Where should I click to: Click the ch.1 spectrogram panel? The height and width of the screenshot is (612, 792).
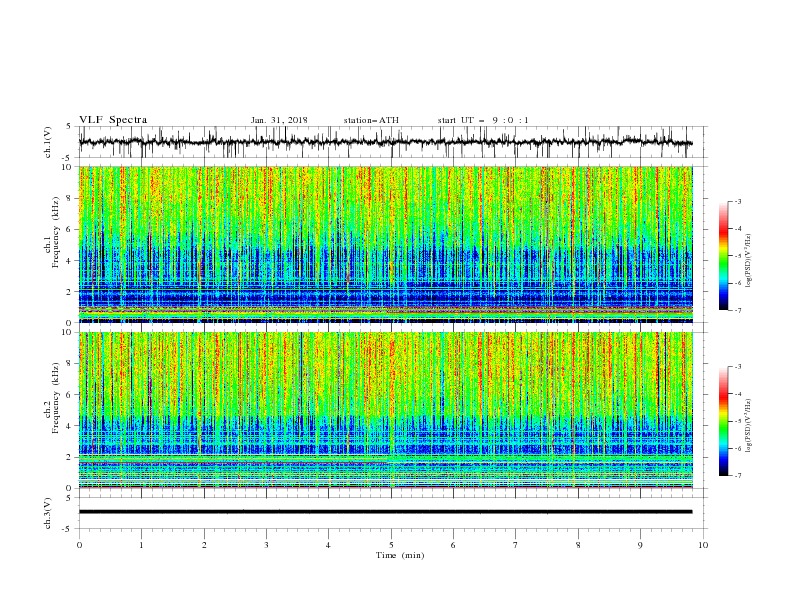tap(385, 244)
